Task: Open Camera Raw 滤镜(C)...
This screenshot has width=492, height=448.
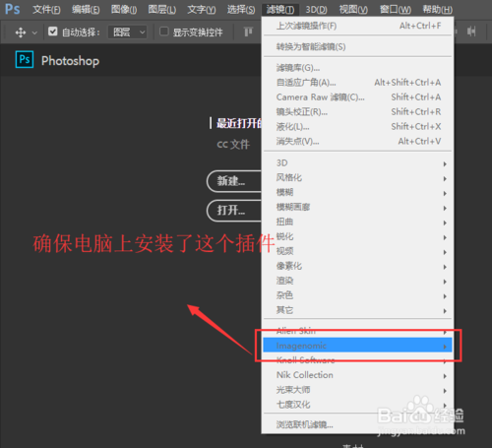Action: [x=358, y=96]
